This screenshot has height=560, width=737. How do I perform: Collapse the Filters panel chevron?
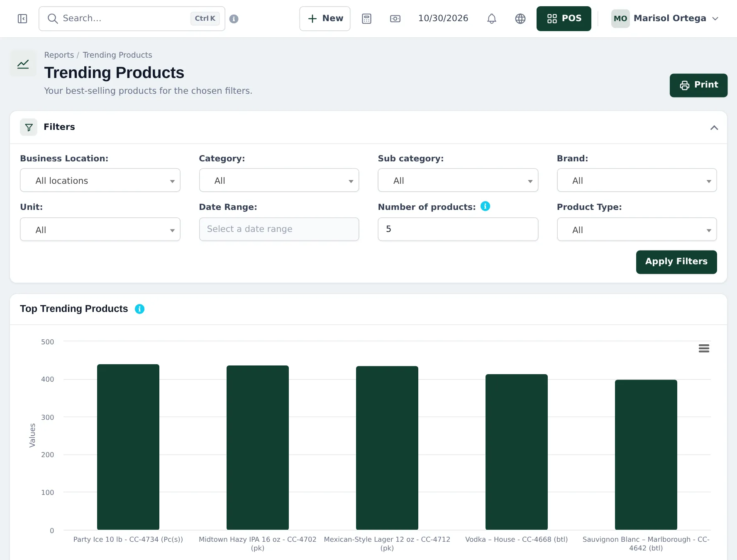(714, 127)
